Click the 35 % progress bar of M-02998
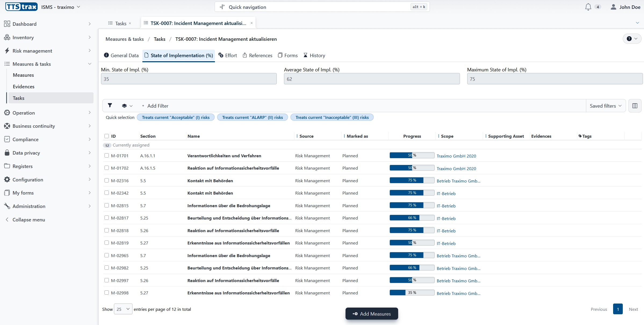 [x=412, y=293]
